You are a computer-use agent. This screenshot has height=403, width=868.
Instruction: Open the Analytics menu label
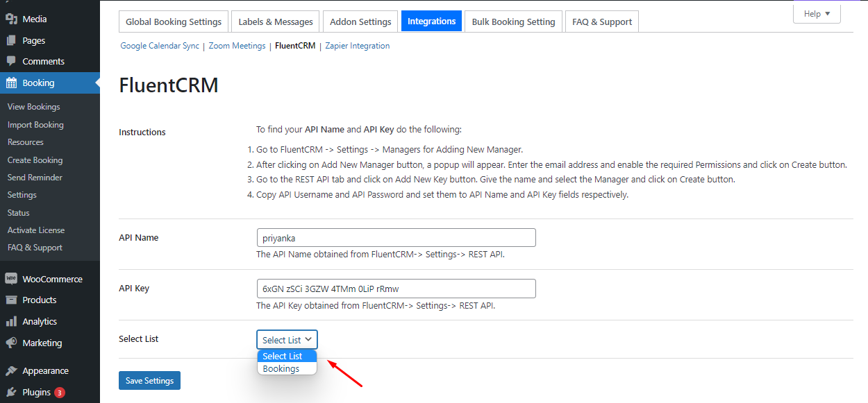pos(40,322)
